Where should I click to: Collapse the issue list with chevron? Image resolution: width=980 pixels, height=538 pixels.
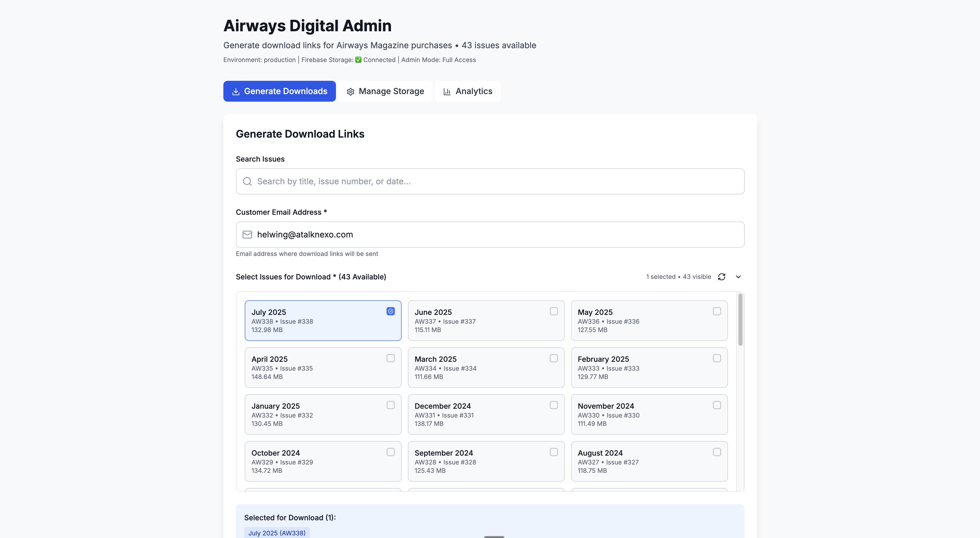[738, 277]
